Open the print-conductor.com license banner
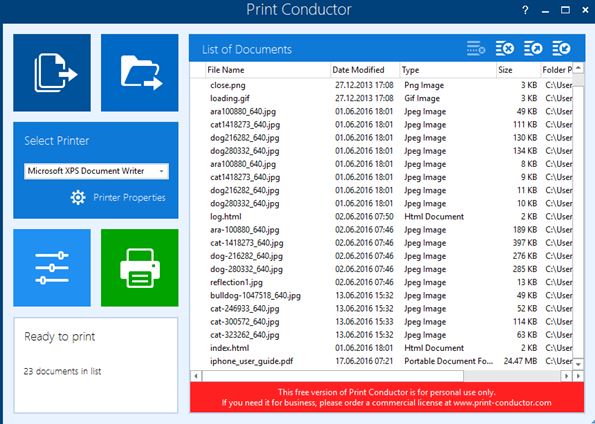Viewport: 595px width, 424px height. [x=387, y=397]
